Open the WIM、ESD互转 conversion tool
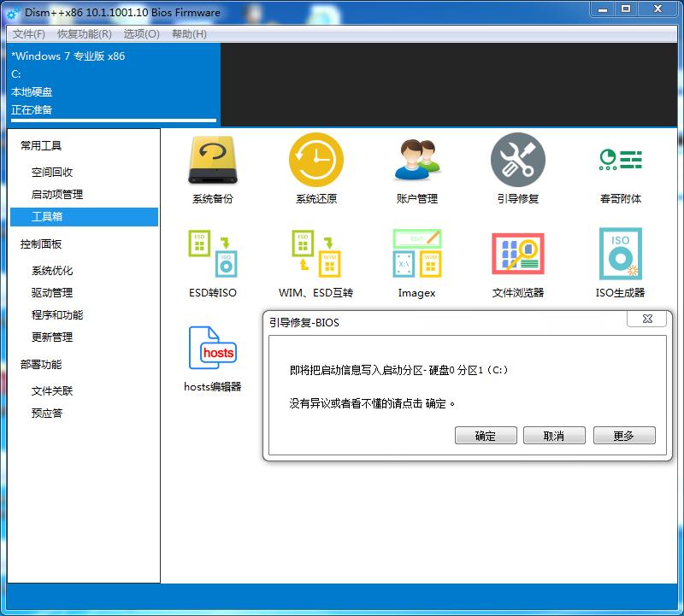The height and width of the screenshot is (616, 684). [x=315, y=262]
